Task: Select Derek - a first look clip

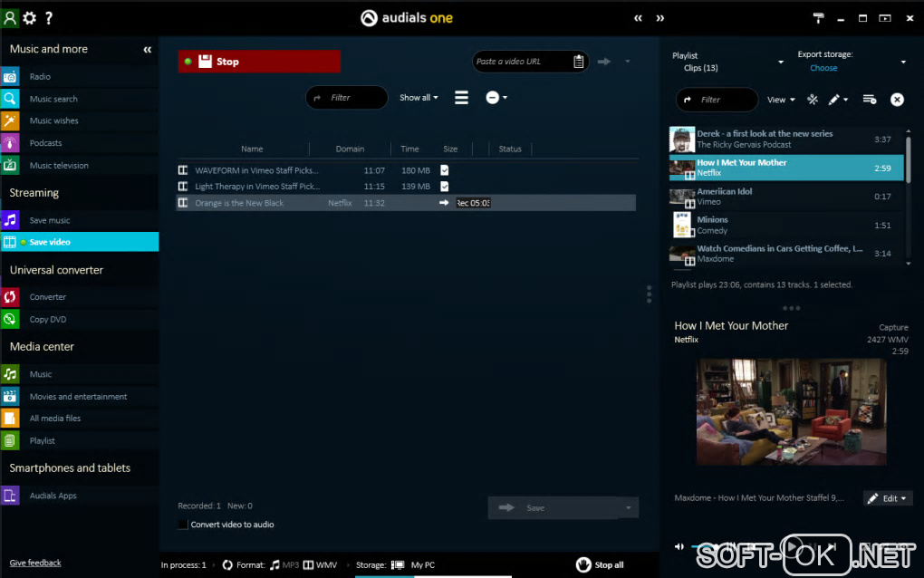Action: (x=786, y=140)
